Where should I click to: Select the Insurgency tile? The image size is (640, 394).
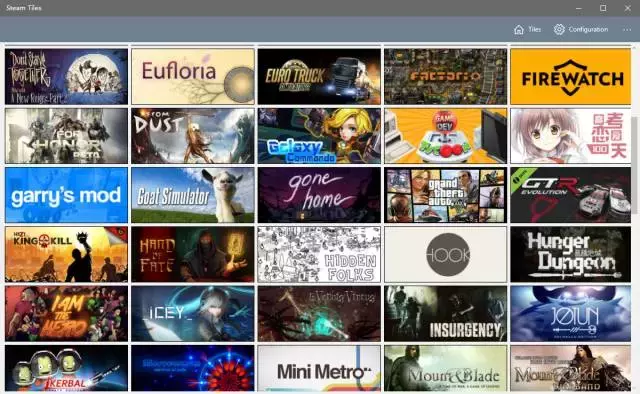[446, 314]
